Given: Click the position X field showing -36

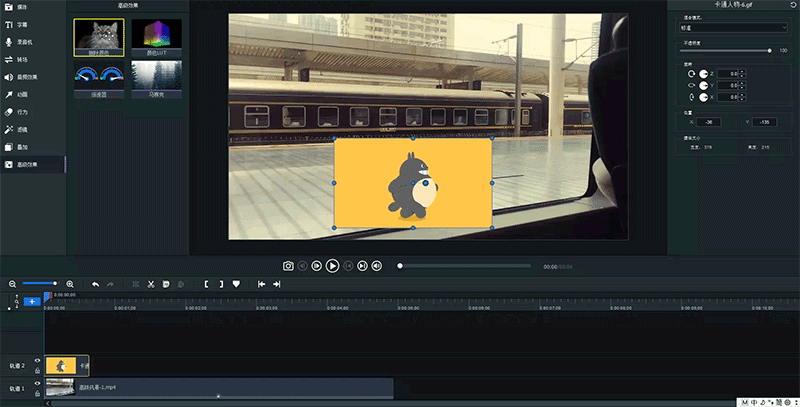Looking at the screenshot, I should (709, 122).
